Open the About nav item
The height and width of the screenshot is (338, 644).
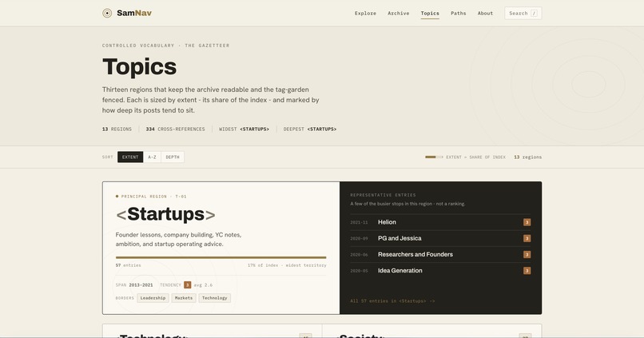[x=485, y=13]
